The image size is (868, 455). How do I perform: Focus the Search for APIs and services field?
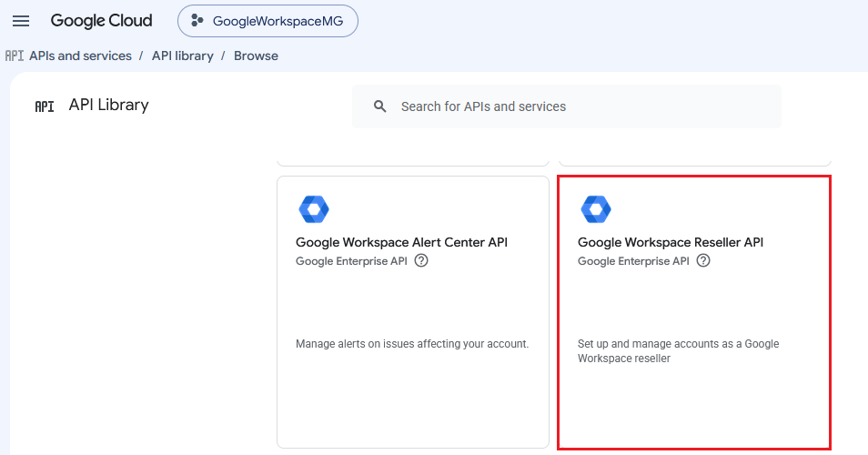(567, 106)
